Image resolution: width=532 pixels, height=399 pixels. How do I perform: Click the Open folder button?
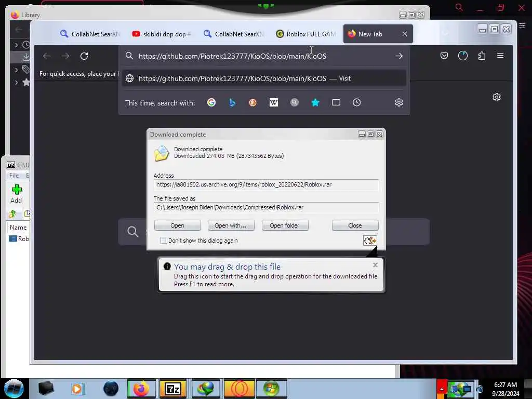[285, 225]
